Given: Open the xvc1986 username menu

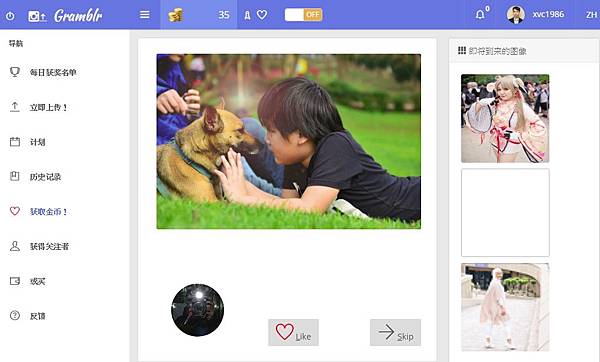Looking at the screenshot, I should [548, 15].
